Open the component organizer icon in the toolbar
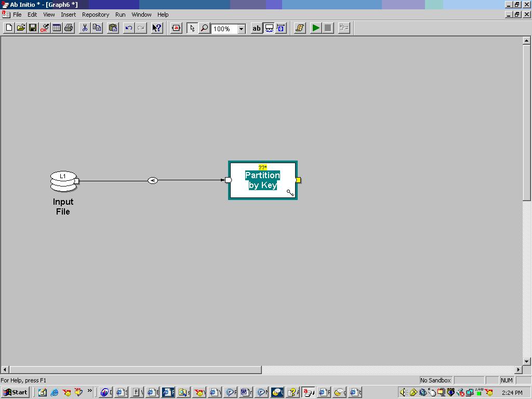The height and width of the screenshot is (399, 532). click(343, 28)
